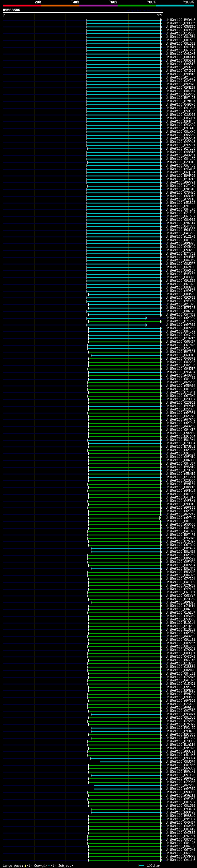The width and height of the screenshot is (197, 868).
Task: Click the green alignment bar for UniRef100_A6YRF1
Action: (125, 413)
